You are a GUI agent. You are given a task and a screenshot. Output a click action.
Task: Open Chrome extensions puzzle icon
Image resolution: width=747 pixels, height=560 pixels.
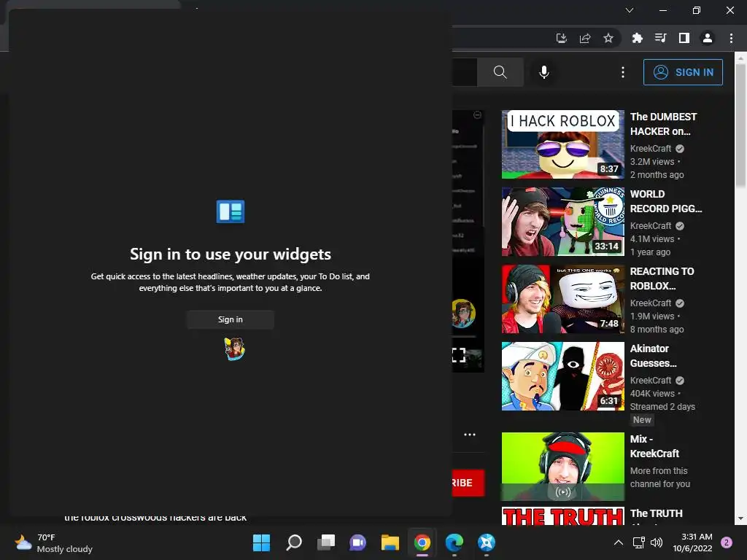point(637,38)
